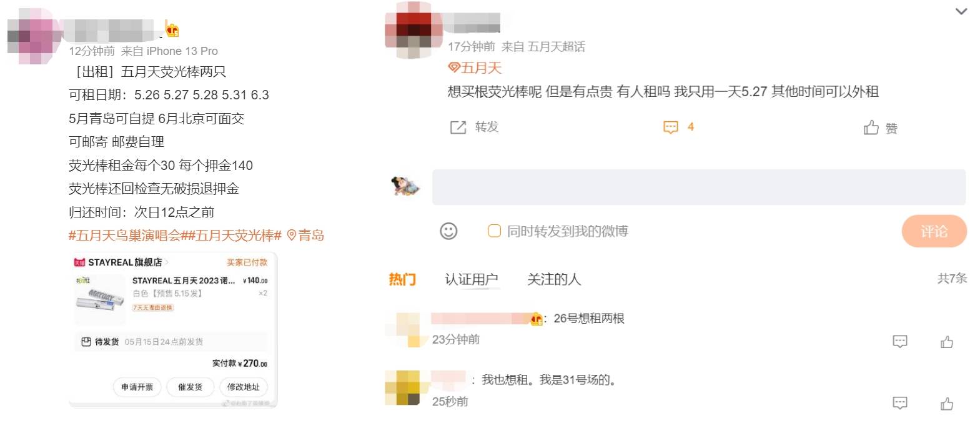980x423 pixels.
Task: Expand the post options chevron menu
Action: coord(961,11)
